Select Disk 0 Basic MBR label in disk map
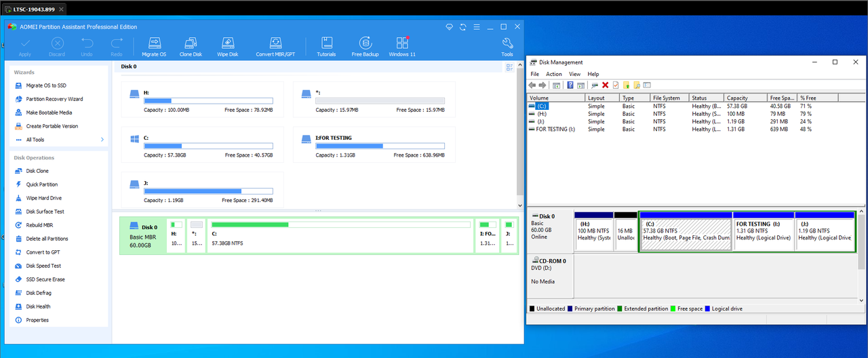868x358 pixels. point(142,235)
